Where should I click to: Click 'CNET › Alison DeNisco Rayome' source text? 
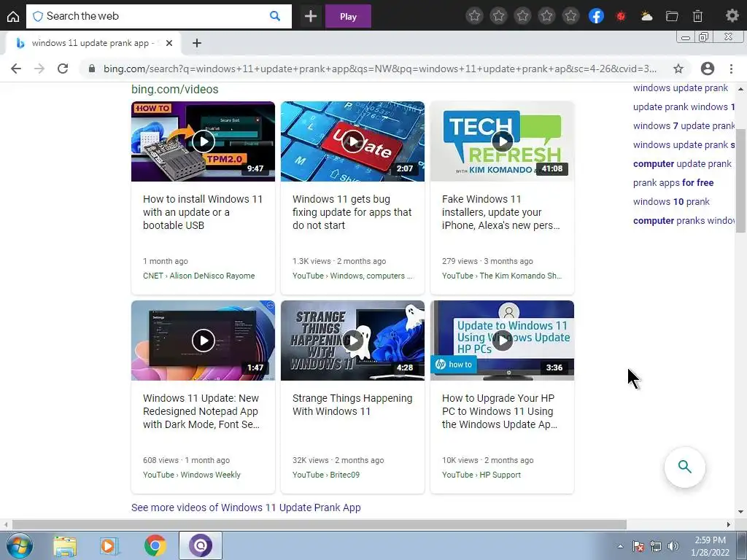[198, 276]
